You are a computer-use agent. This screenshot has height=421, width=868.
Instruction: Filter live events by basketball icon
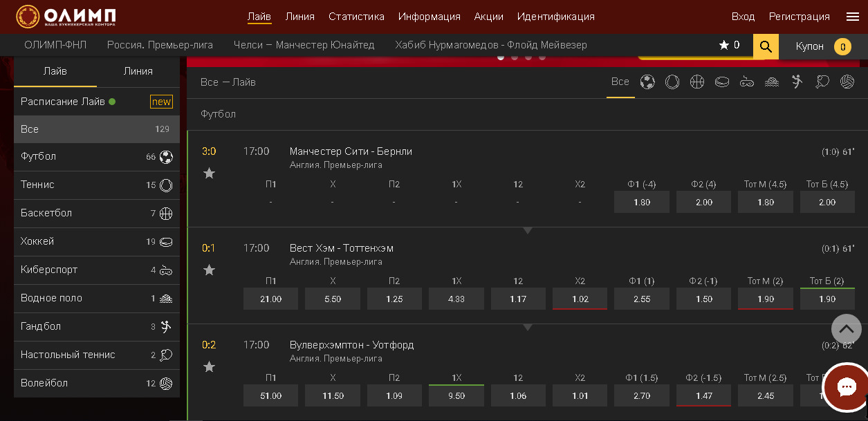point(697,82)
